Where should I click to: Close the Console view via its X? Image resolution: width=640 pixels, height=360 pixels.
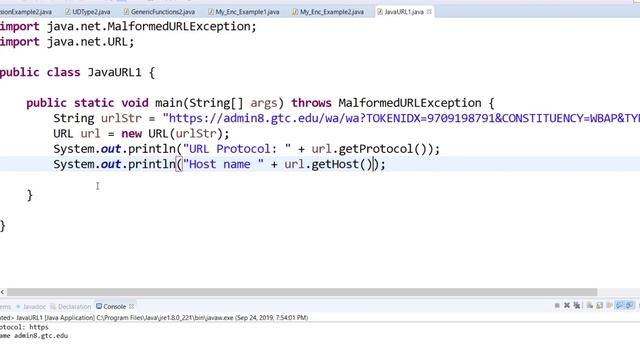tap(131, 306)
